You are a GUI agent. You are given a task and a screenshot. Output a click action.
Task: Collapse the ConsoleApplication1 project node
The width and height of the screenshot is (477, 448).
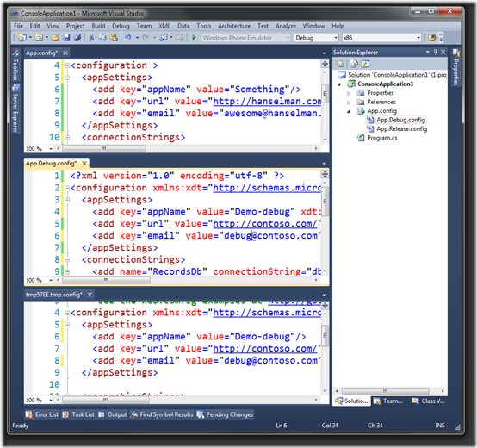pos(339,84)
